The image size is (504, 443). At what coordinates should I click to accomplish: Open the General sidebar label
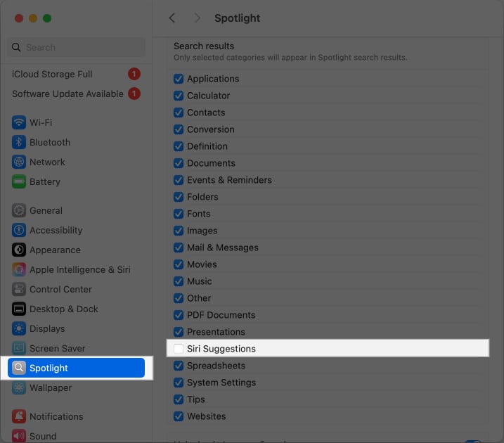(x=46, y=210)
